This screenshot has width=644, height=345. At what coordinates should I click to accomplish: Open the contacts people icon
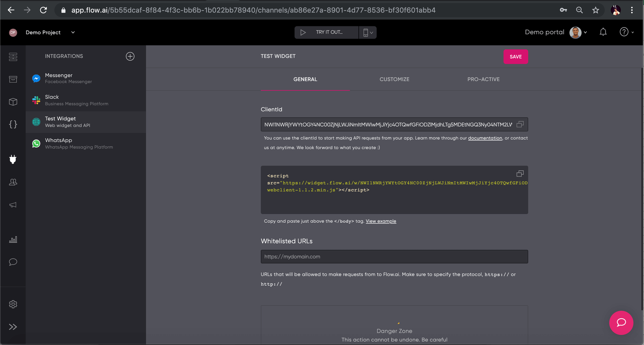(13, 182)
